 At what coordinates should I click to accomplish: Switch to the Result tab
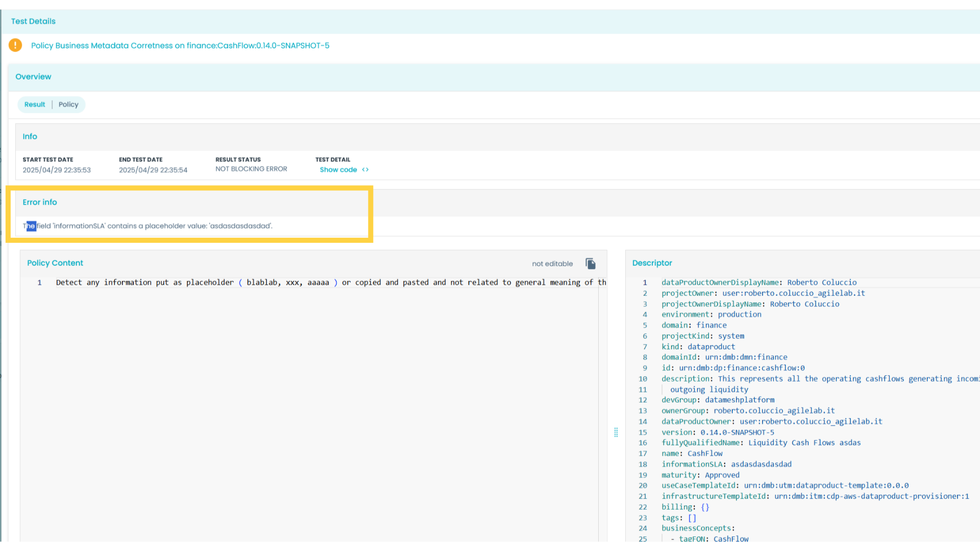pyautogui.click(x=35, y=105)
